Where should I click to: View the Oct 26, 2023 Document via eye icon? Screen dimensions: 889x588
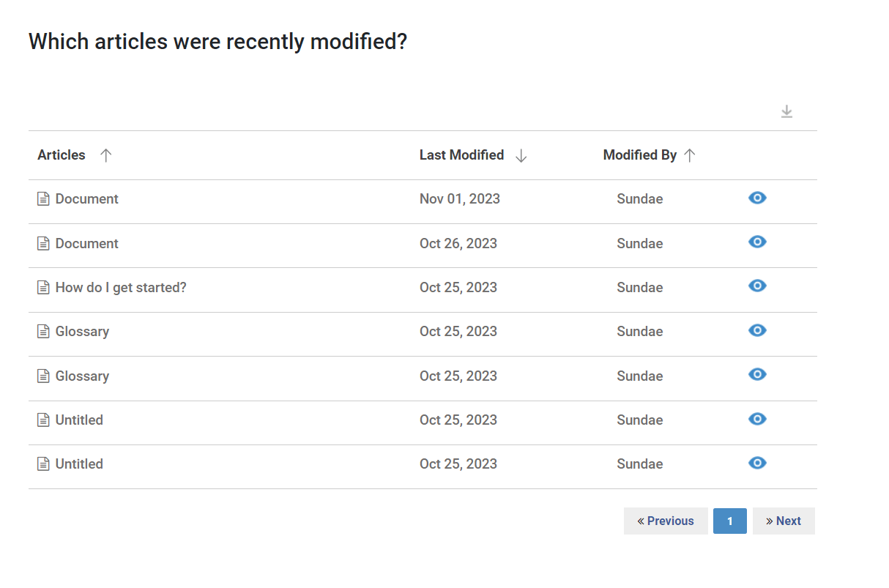tap(757, 242)
